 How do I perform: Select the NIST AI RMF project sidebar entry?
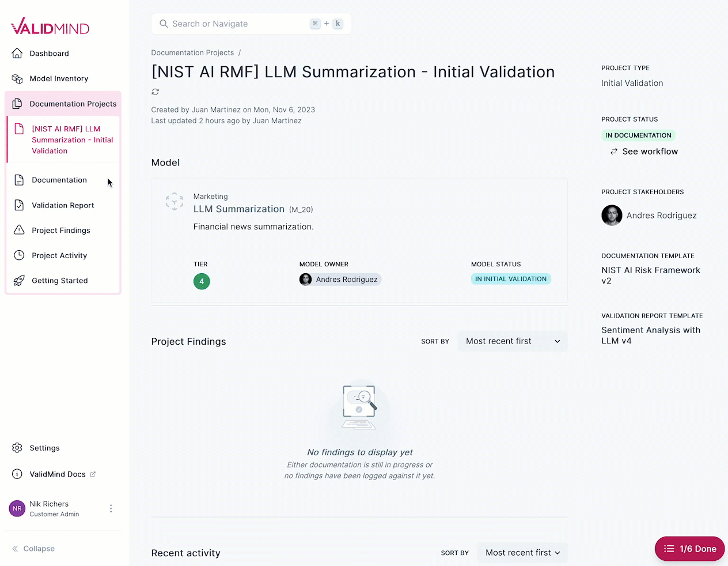coord(63,140)
